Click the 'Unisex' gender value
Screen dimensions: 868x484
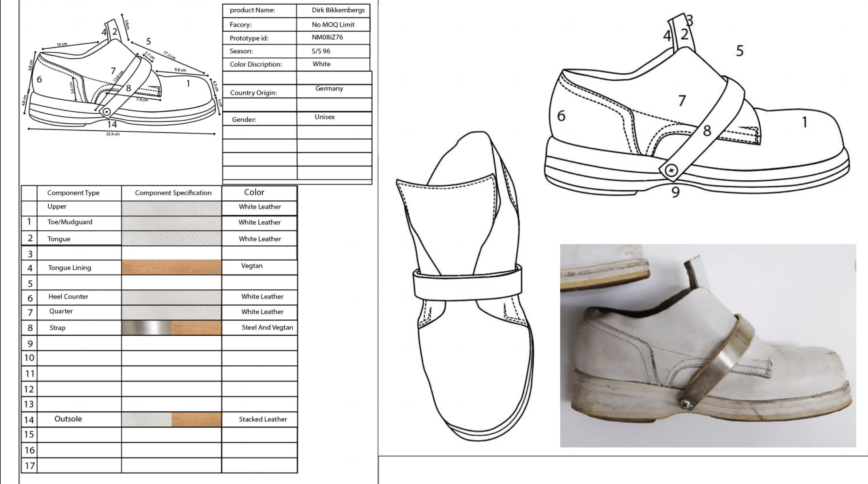325,117
